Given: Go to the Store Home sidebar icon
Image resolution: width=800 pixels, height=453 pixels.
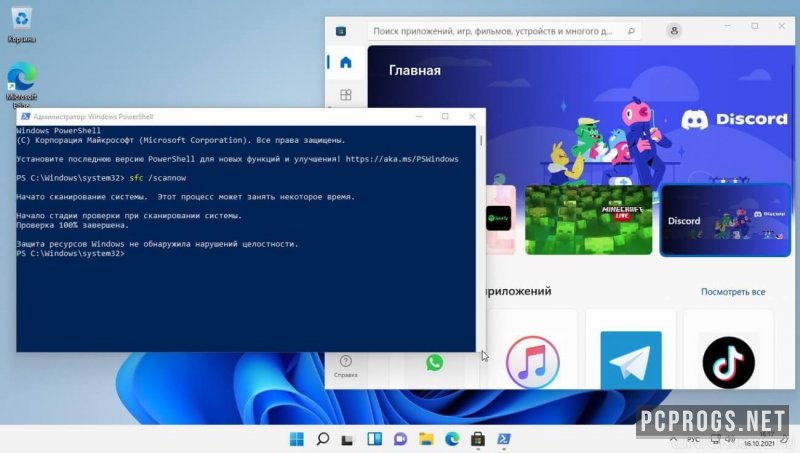Looking at the screenshot, I should coord(346,62).
